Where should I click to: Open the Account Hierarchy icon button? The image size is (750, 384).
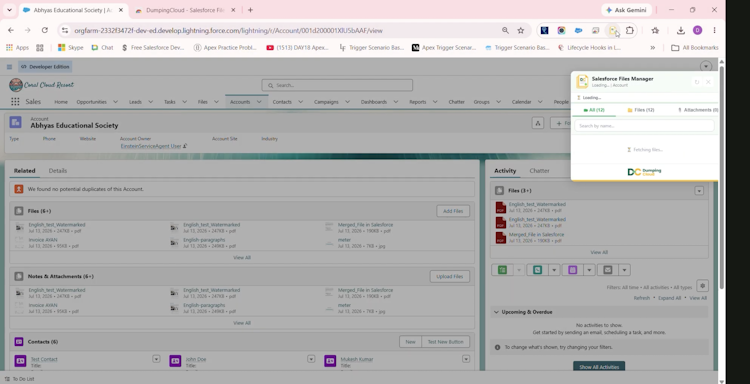pos(538,123)
